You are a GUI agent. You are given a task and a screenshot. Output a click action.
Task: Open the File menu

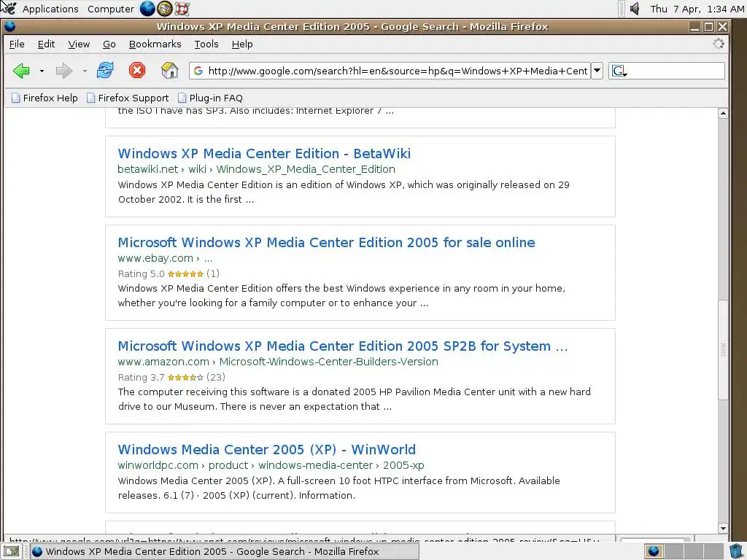tap(17, 44)
